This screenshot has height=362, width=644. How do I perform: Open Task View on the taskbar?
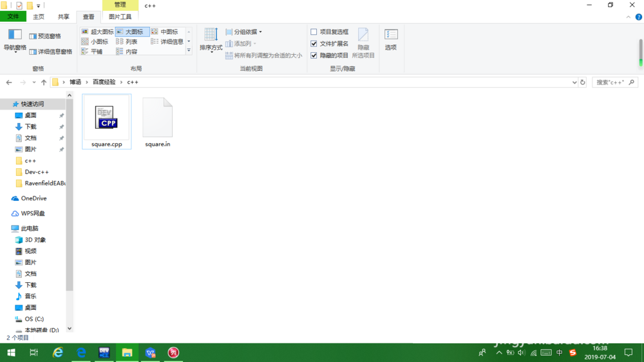click(x=33, y=352)
